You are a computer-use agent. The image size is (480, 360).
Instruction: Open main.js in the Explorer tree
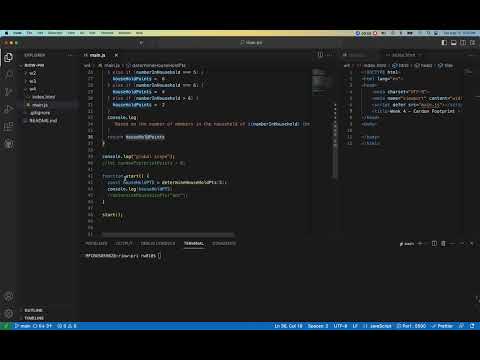click(40, 105)
